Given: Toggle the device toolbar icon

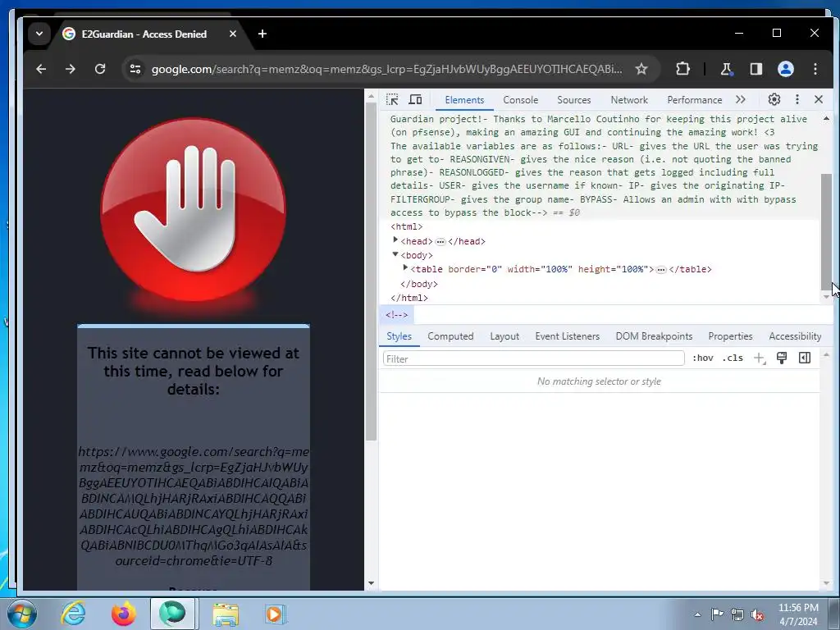Looking at the screenshot, I should [415, 99].
